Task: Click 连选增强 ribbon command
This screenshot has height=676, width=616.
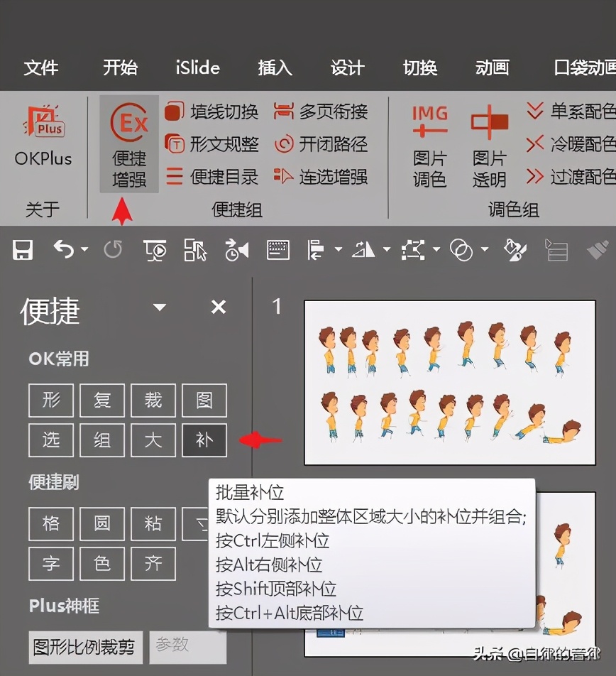Action: [321, 176]
